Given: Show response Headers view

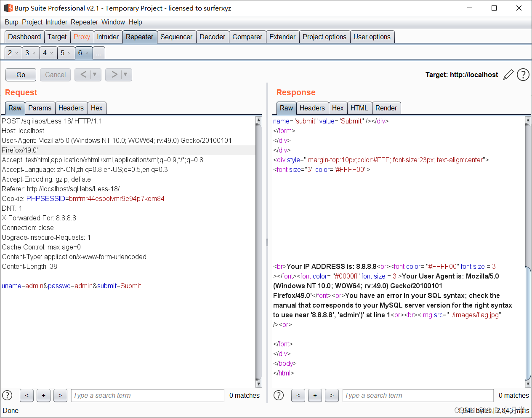Looking at the screenshot, I should tap(312, 108).
